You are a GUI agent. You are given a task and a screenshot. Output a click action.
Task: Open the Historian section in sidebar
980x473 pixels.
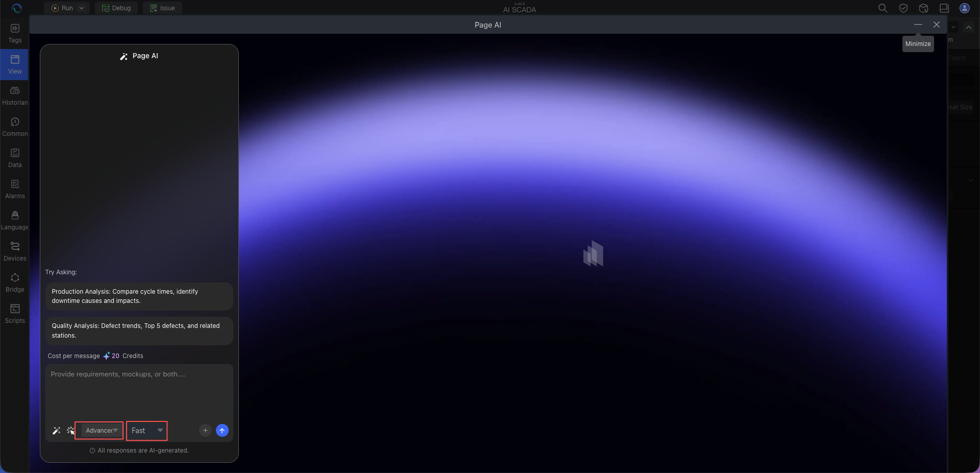pyautogui.click(x=15, y=96)
